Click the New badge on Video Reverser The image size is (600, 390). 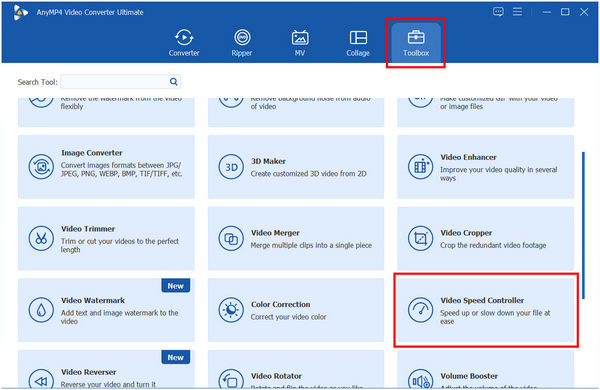pos(176,357)
